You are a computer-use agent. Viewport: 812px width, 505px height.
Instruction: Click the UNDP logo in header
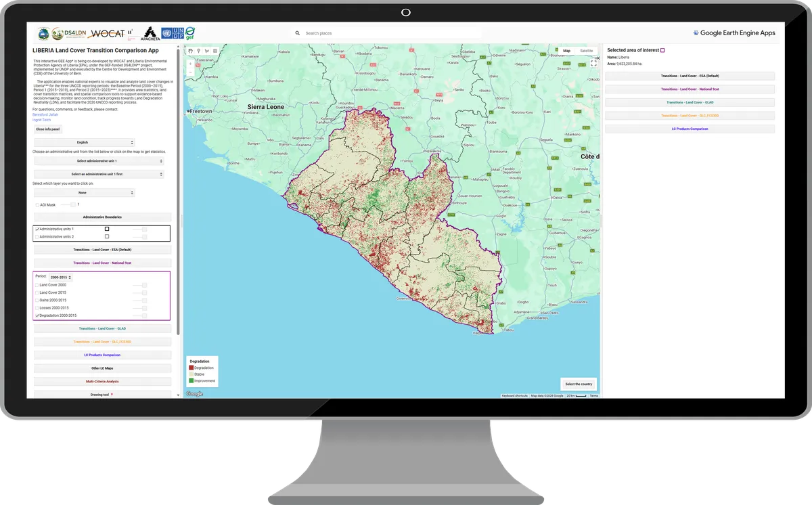pos(173,33)
